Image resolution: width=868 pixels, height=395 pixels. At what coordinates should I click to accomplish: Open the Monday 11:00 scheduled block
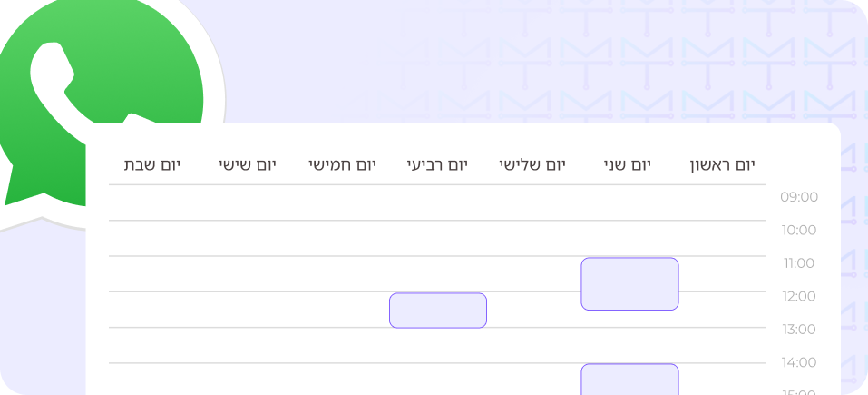pos(629,283)
